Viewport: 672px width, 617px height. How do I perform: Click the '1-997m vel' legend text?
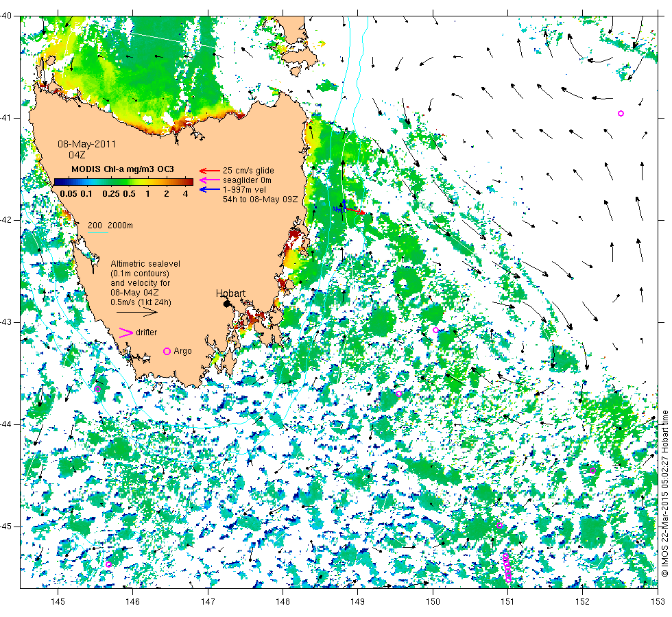[244, 190]
